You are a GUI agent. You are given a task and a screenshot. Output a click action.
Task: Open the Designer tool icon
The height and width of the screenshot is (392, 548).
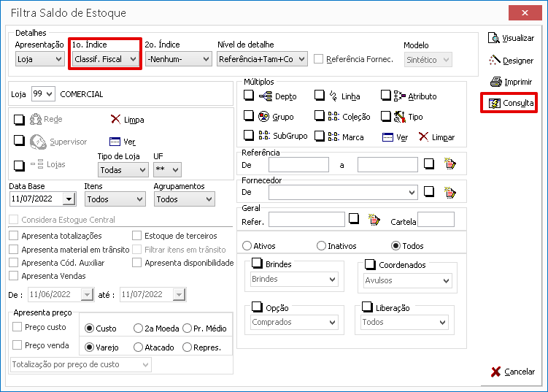click(x=495, y=61)
